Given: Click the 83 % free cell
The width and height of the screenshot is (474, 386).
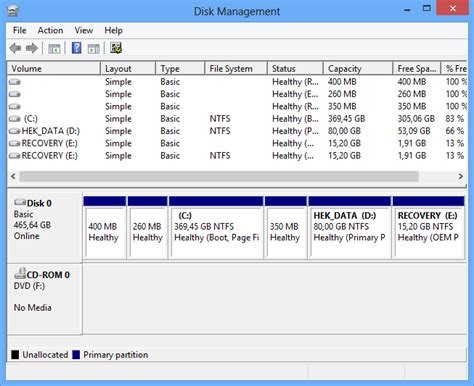Looking at the screenshot, I should click(455, 119).
